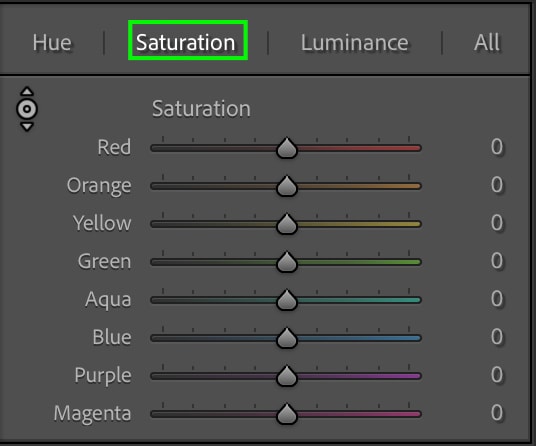Select the Targeted Adjustment tool icon
Viewport: 536px width, 446px height.
(x=27, y=109)
